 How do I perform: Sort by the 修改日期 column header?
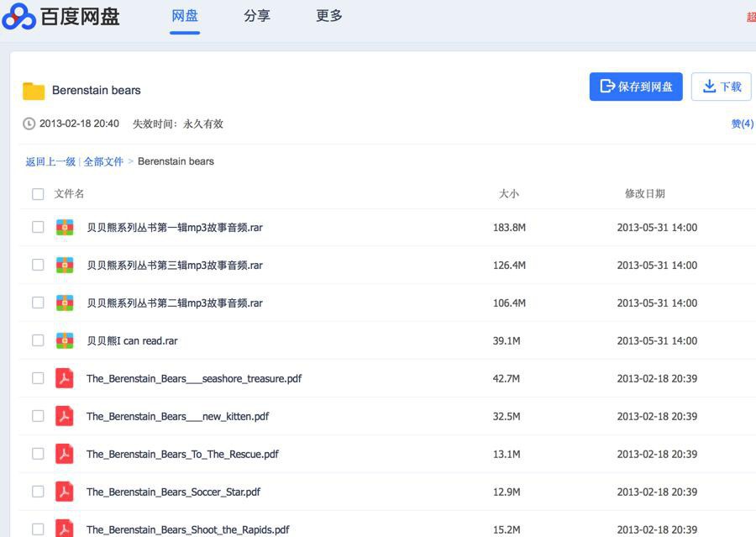(645, 194)
